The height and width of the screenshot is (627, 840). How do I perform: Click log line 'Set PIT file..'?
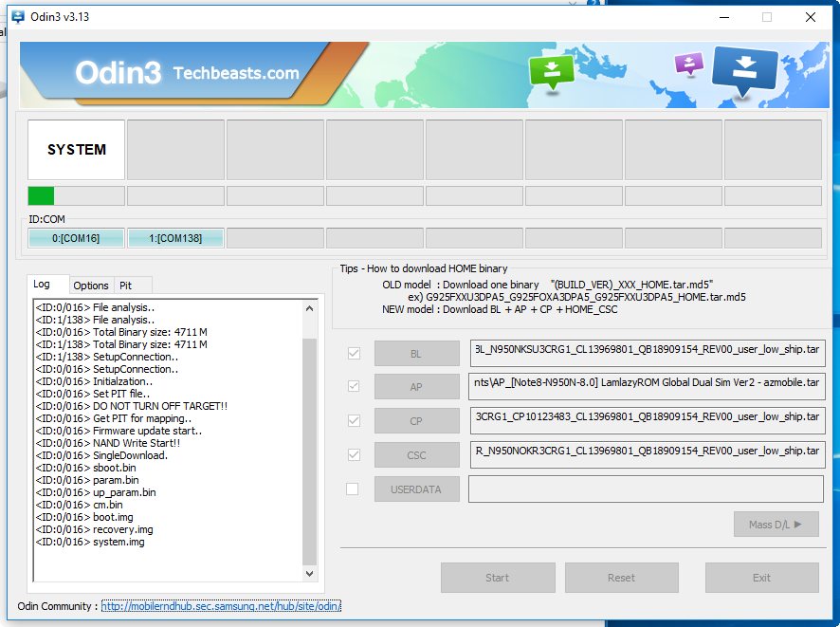click(93, 394)
